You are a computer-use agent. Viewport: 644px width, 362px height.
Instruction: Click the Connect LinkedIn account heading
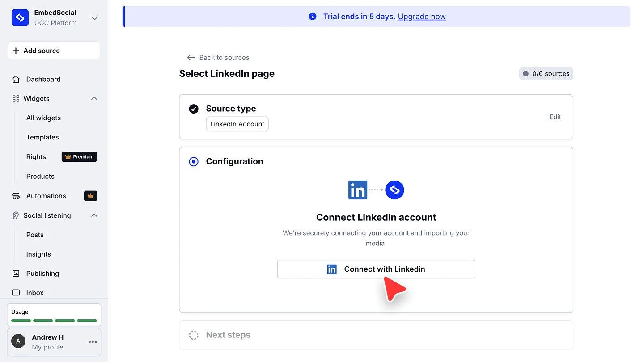click(376, 217)
